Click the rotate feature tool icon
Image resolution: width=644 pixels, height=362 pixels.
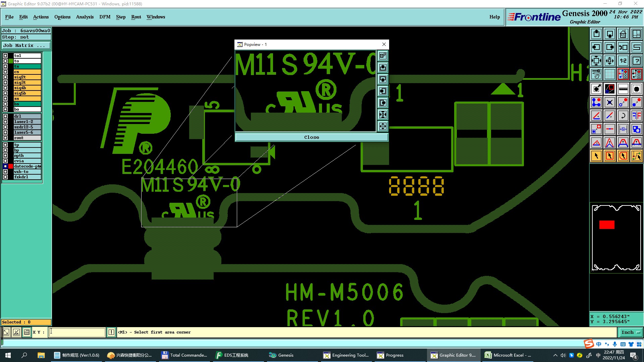pos(623,116)
